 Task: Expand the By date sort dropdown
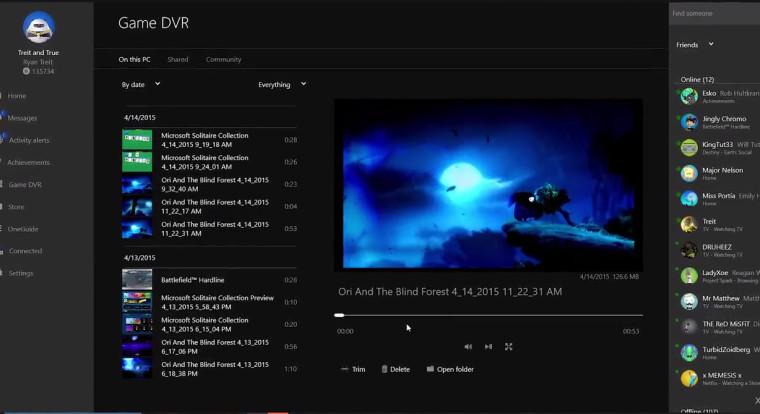tap(141, 85)
